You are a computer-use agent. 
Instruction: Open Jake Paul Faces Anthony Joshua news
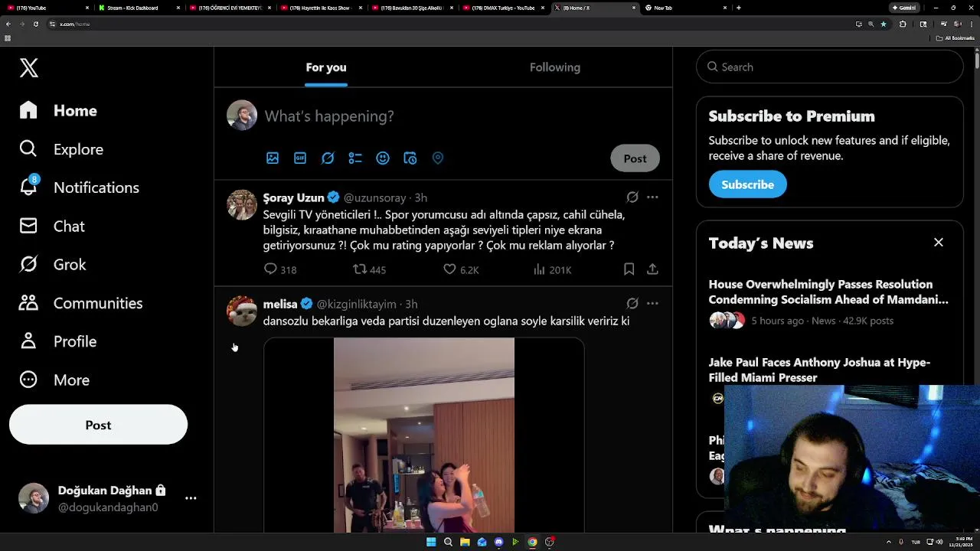pyautogui.click(x=819, y=370)
